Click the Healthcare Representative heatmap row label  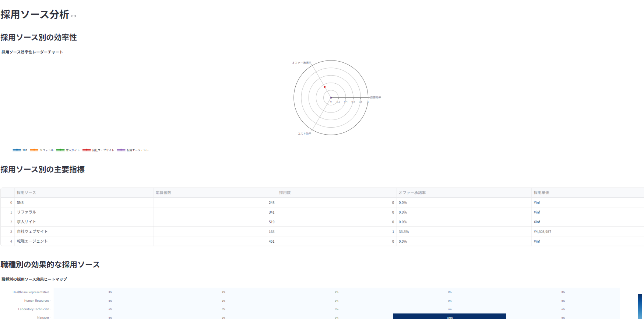point(31,292)
